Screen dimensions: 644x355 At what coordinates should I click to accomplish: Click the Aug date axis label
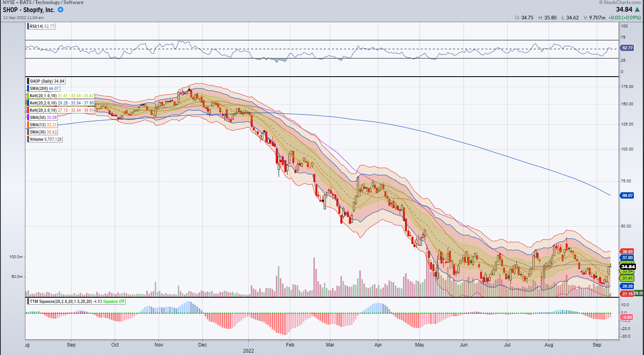pos(549,345)
